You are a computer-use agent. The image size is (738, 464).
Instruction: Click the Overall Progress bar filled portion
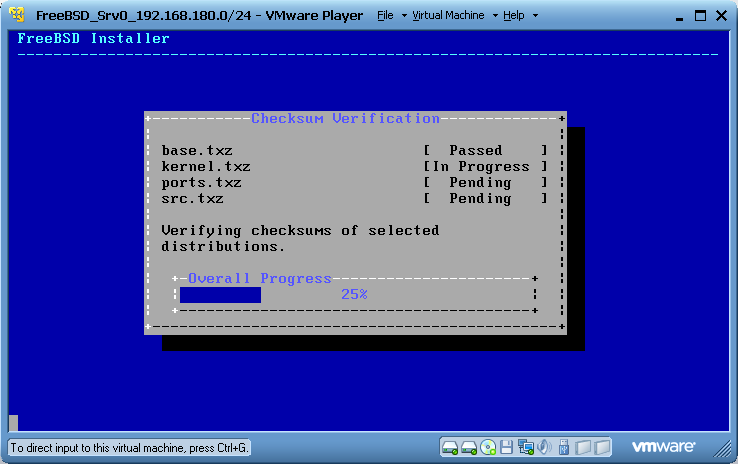click(x=220, y=295)
